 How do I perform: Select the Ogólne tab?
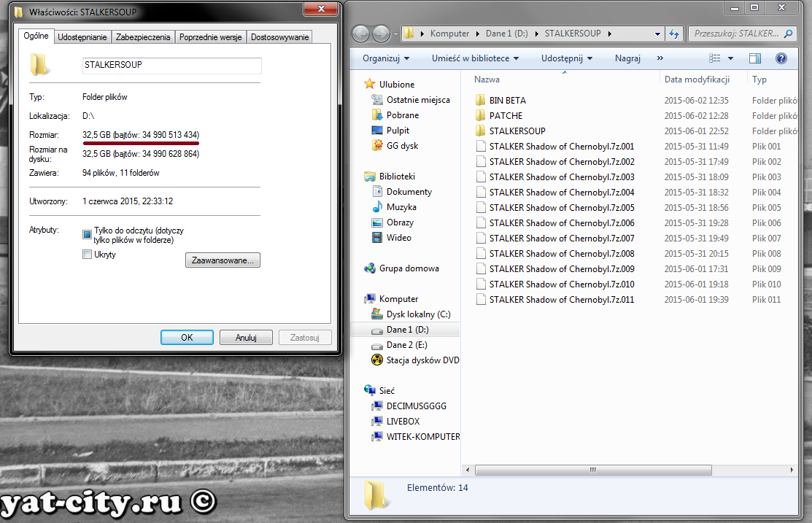coord(36,36)
